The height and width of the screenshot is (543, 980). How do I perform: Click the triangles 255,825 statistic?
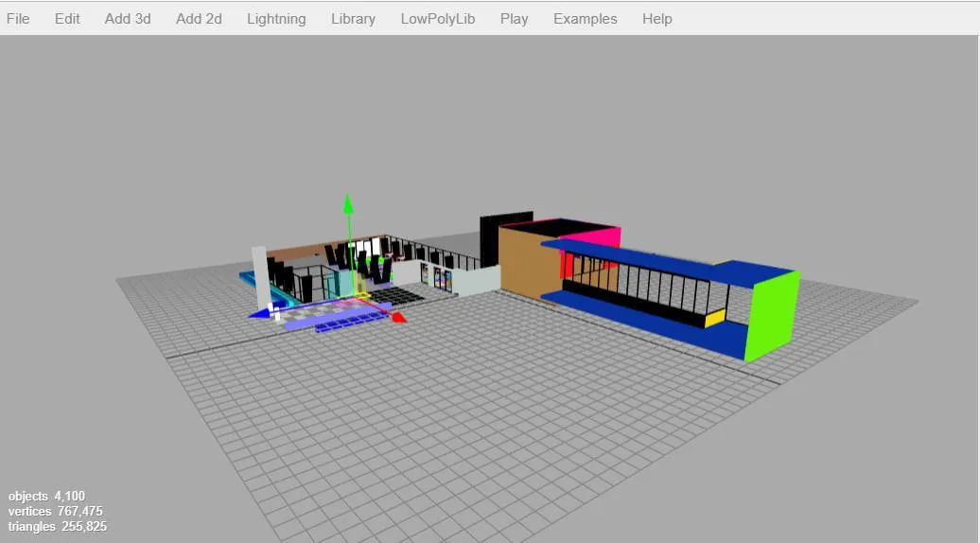point(57,526)
